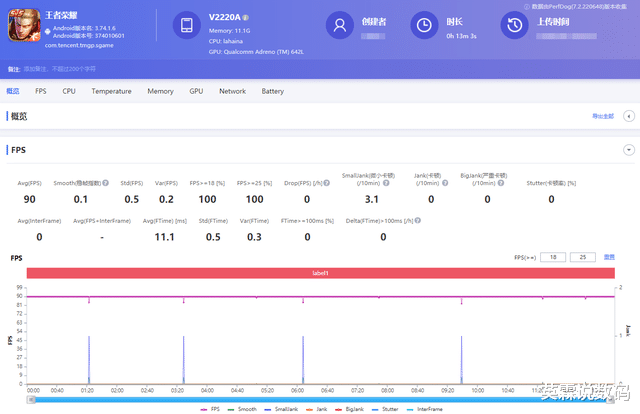640x414 pixels.
Task: Click the FPS threshold field showing 25
Action: pyautogui.click(x=582, y=257)
